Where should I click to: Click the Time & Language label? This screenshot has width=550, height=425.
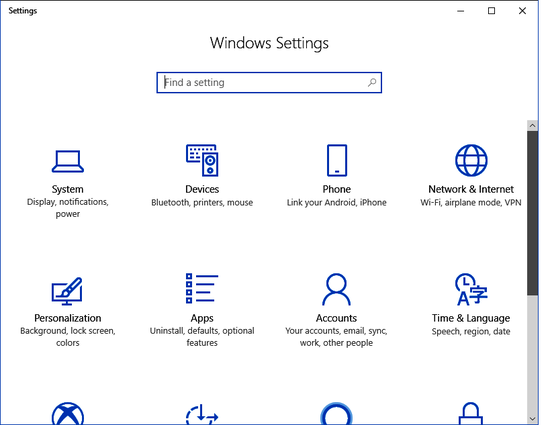pos(471,318)
